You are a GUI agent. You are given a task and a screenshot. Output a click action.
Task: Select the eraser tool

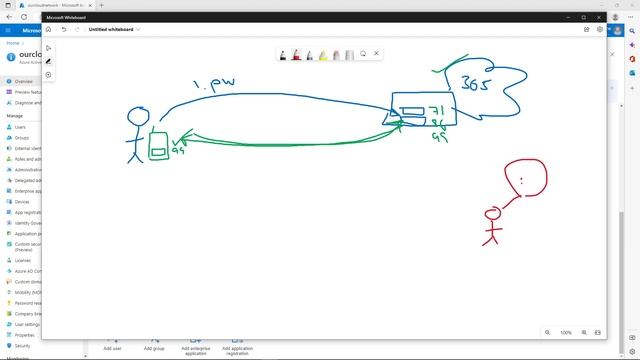(x=336, y=55)
